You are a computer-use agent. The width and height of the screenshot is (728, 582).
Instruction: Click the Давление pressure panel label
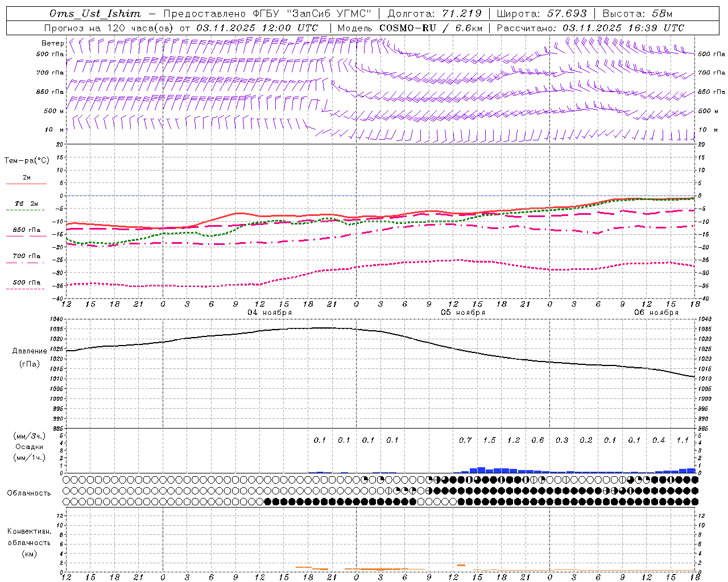[30, 351]
